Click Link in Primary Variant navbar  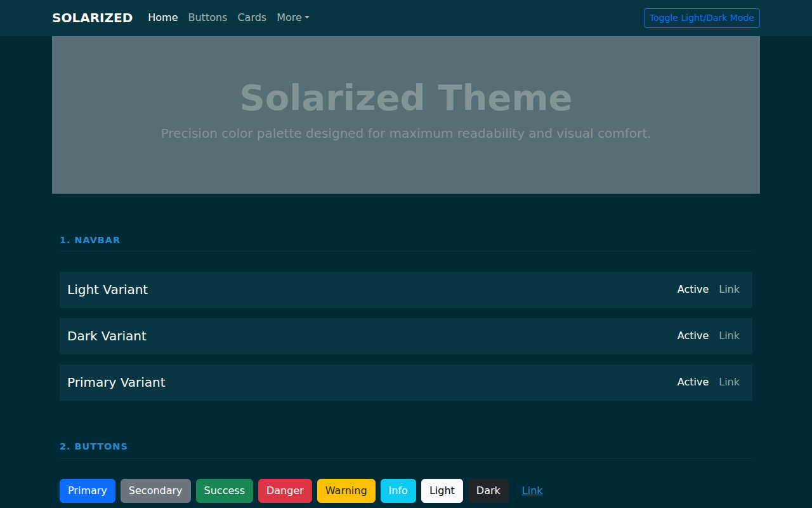(x=729, y=382)
